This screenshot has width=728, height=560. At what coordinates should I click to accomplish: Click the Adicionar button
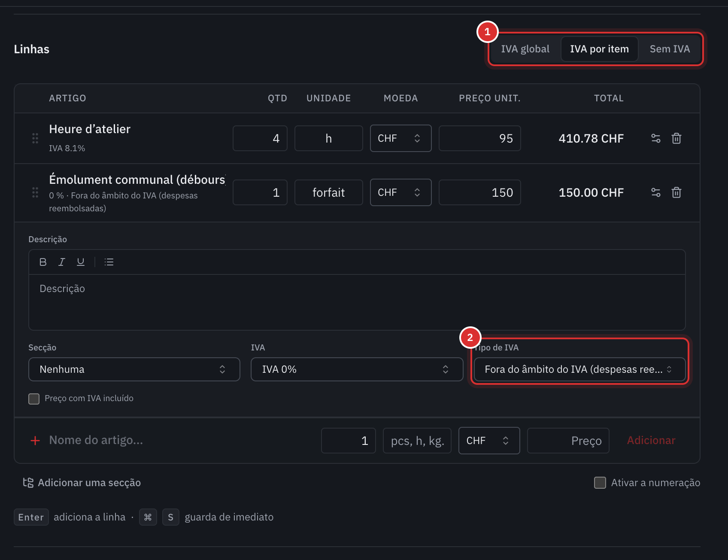(x=651, y=441)
